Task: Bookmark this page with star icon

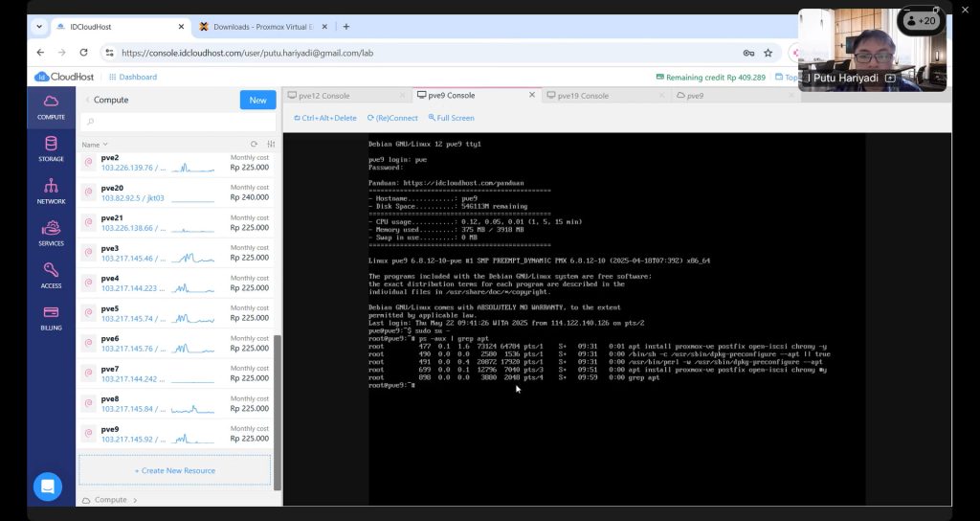Action: point(768,54)
